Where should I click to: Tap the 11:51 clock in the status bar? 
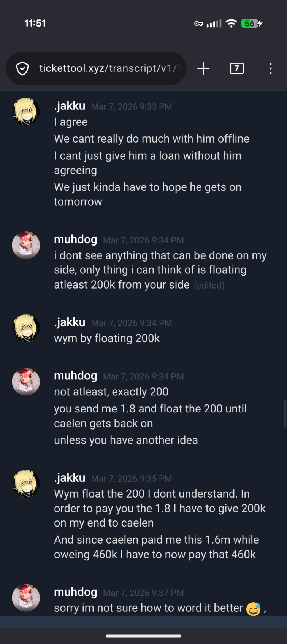(x=35, y=23)
